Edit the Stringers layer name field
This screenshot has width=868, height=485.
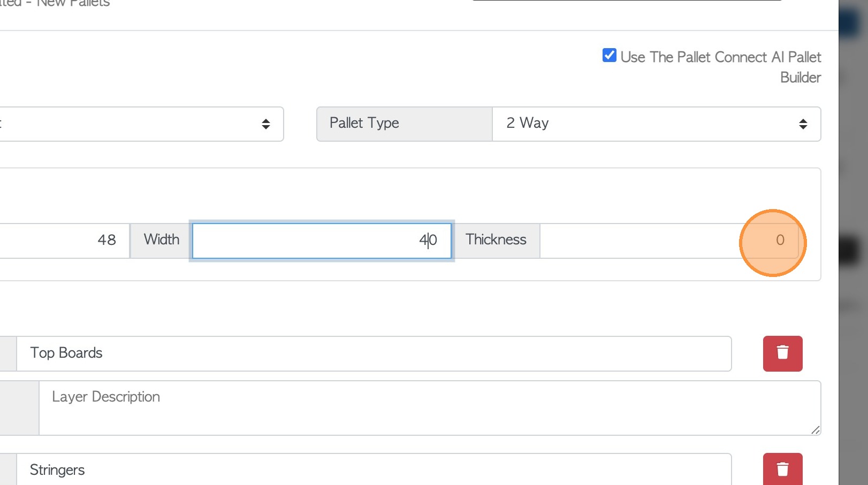(374, 470)
